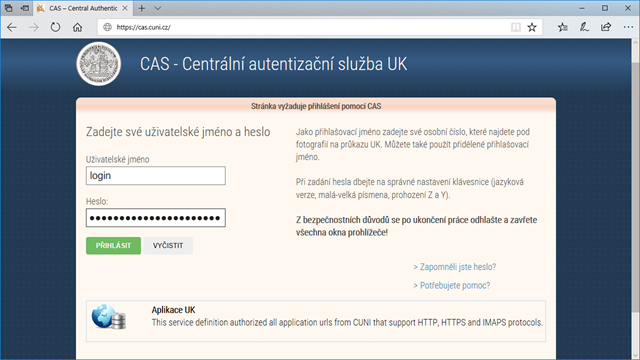Click the Uživatelské jméno input field
The image size is (640, 360).
[x=156, y=176]
